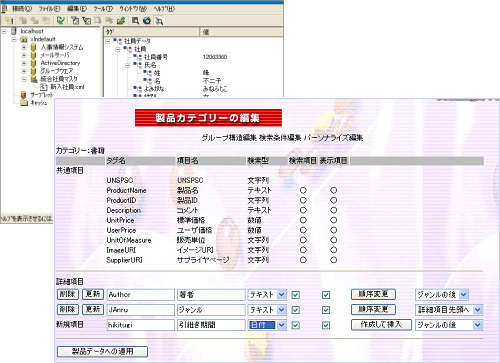The width and height of the screenshot is (500, 363).
Task: Open the 検索条件編集 link
Action: 280,138
